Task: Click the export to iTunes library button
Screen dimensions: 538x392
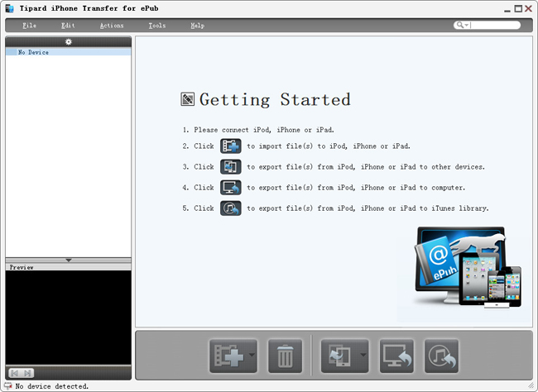Action: (442, 356)
